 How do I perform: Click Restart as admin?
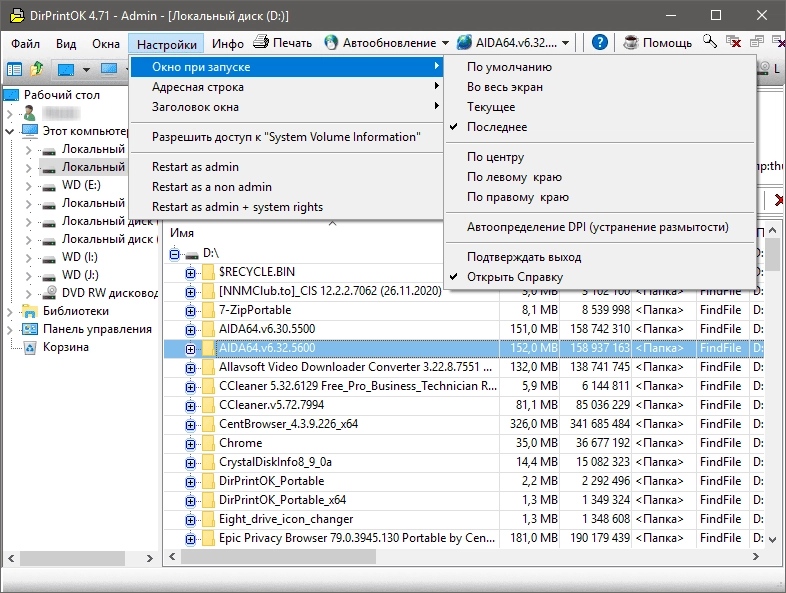tap(286, 167)
